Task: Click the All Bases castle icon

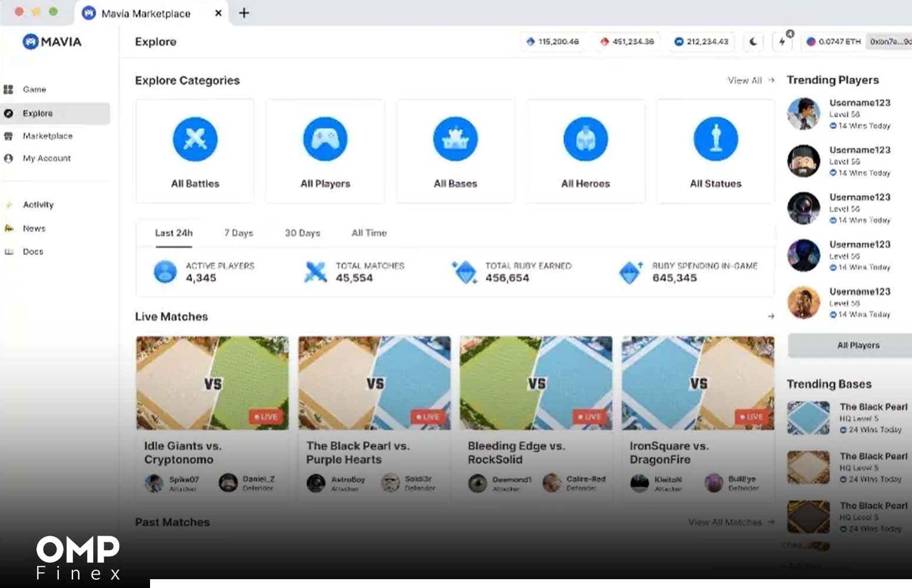Action: click(x=455, y=139)
